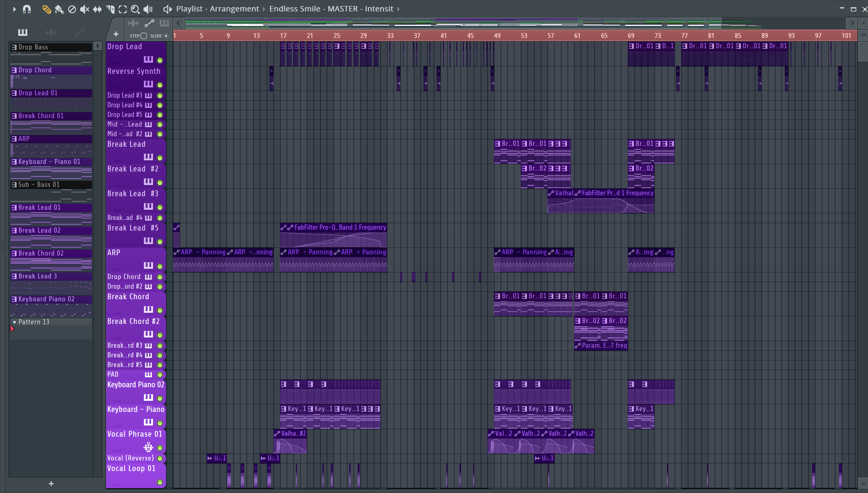The height and width of the screenshot is (493, 868).
Task: Click bar 49 on the timeline ruler
Action: click(x=497, y=36)
